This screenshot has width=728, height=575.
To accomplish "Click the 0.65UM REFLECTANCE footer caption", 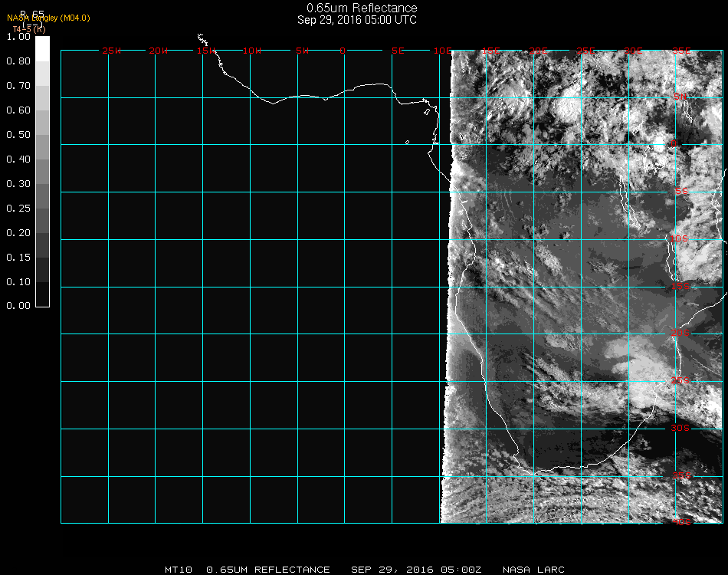I will coord(268,570).
